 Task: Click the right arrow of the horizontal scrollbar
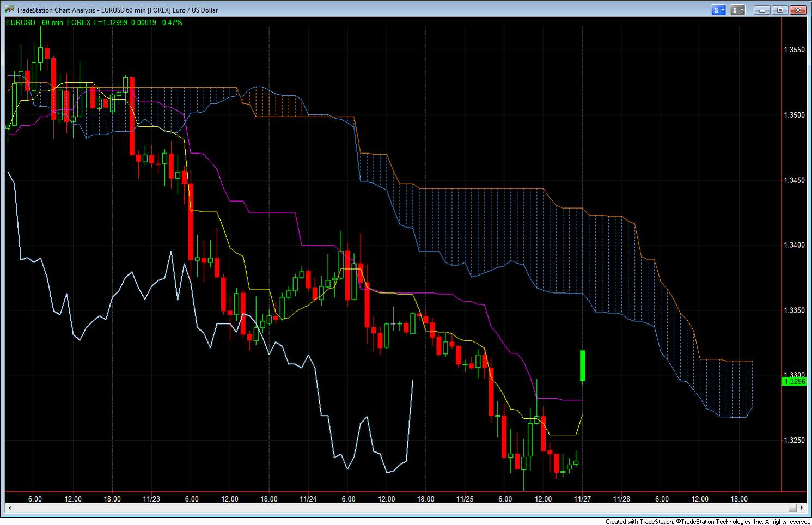[802, 508]
